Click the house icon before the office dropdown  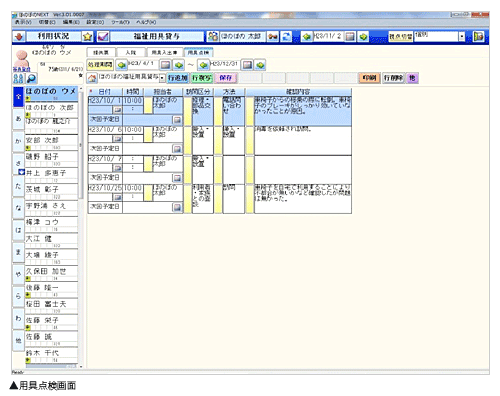tap(92, 78)
